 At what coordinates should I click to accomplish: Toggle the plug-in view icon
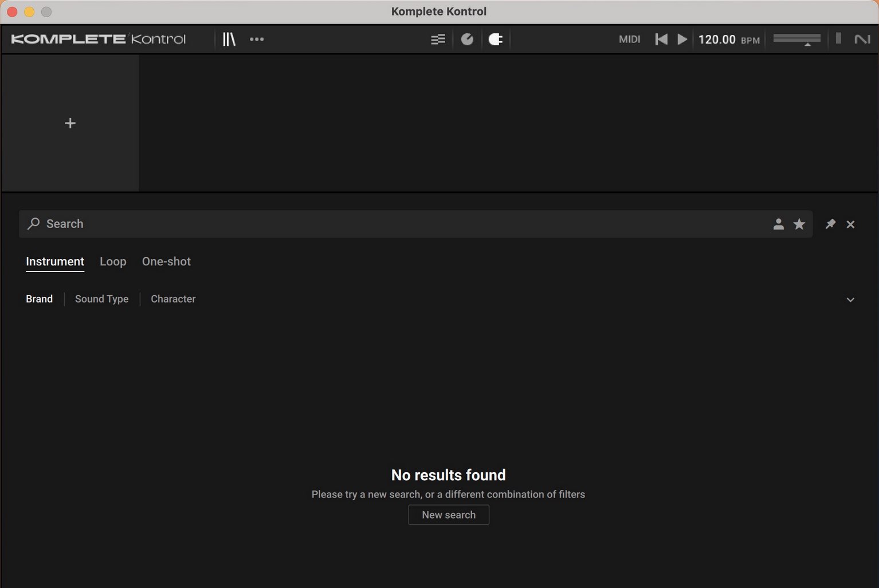(x=496, y=39)
